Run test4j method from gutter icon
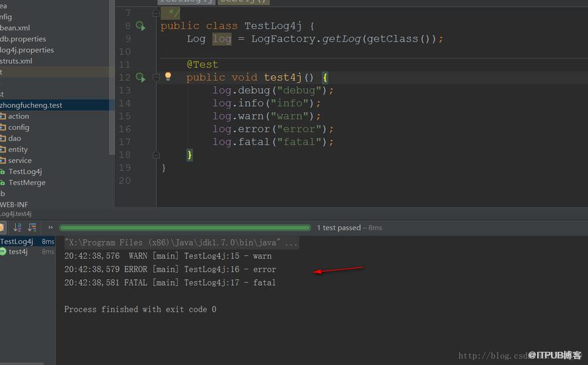This screenshot has height=365, width=588. point(140,78)
